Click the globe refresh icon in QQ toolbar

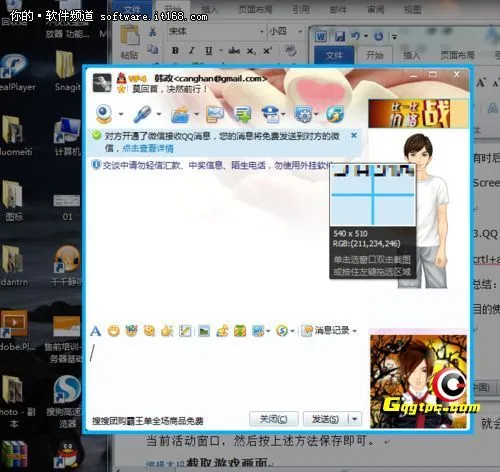(x=335, y=114)
